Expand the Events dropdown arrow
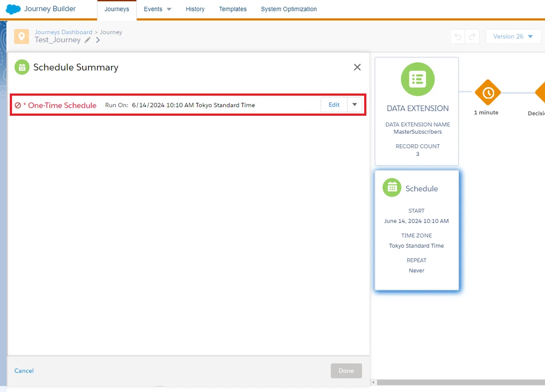Viewport: 545px width, 392px height. tap(169, 10)
